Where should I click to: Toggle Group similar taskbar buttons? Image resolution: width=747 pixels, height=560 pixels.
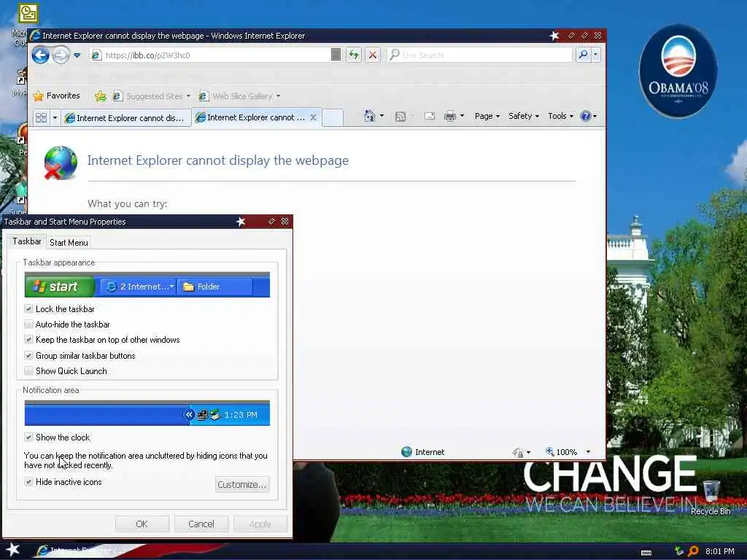point(28,355)
